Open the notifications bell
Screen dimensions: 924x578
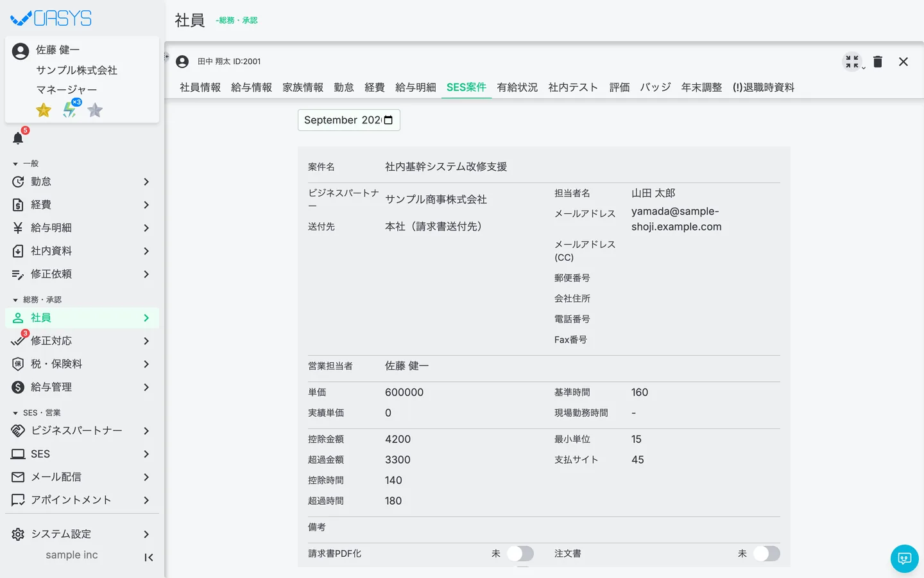coord(18,138)
